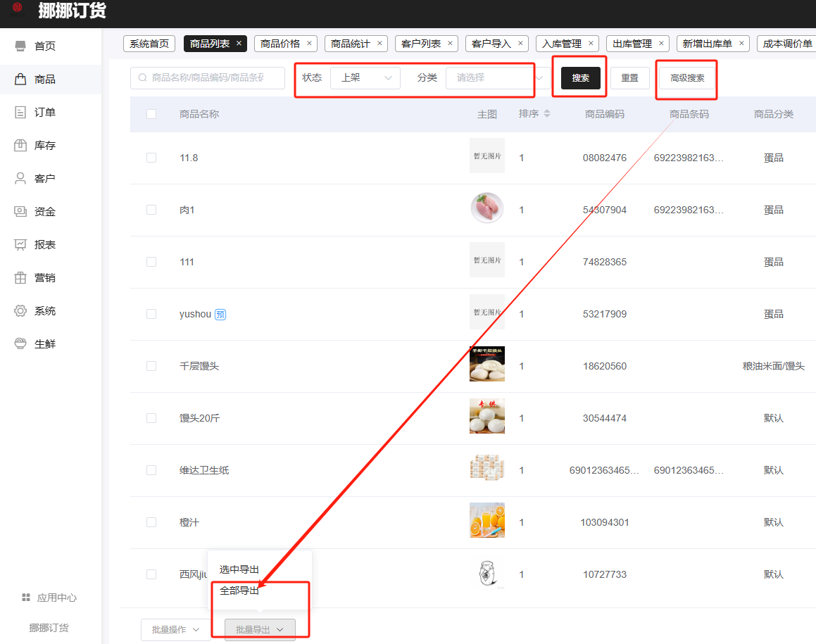Screen dimensions: 816x644
Task: Select the checkbox for 维达卫生纸 row
Action: point(151,470)
